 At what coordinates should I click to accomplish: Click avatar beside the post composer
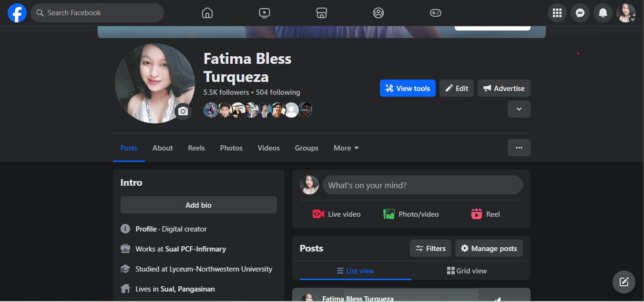309,185
